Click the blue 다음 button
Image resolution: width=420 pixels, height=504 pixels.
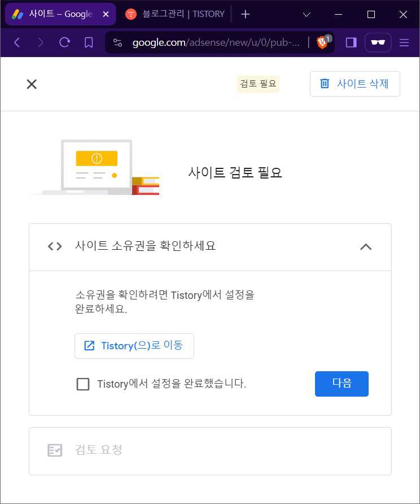pyautogui.click(x=342, y=384)
